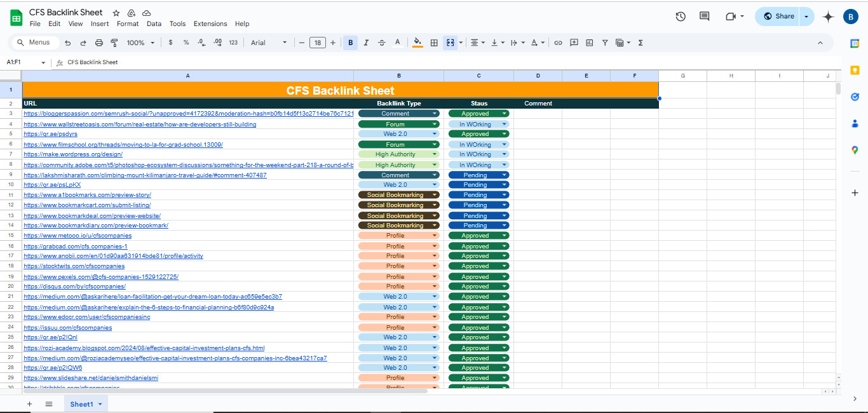Decrease the font size
Viewport: 868px width, 413px height.
[302, 43]
